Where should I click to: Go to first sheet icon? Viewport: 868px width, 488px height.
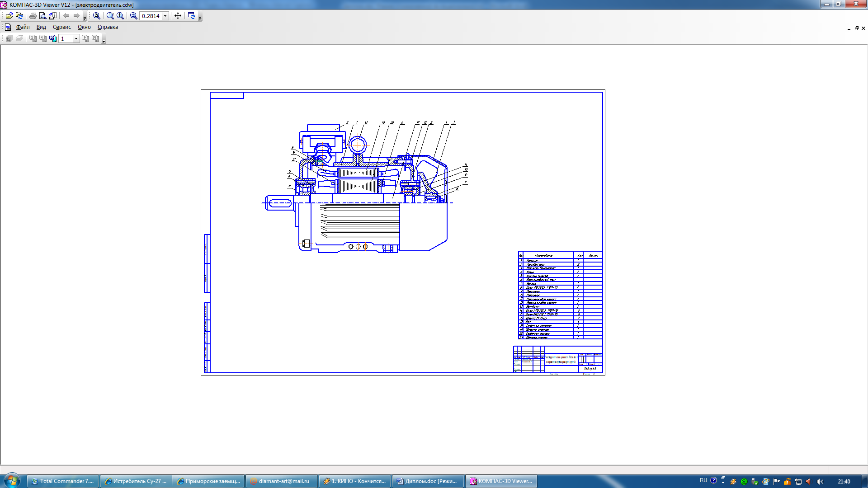pos(33,38)
